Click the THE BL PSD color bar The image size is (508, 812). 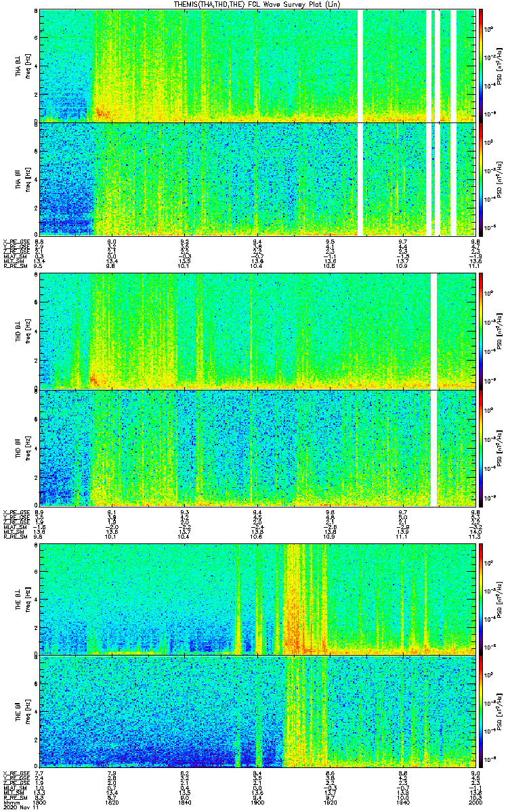tap(481, 599)
